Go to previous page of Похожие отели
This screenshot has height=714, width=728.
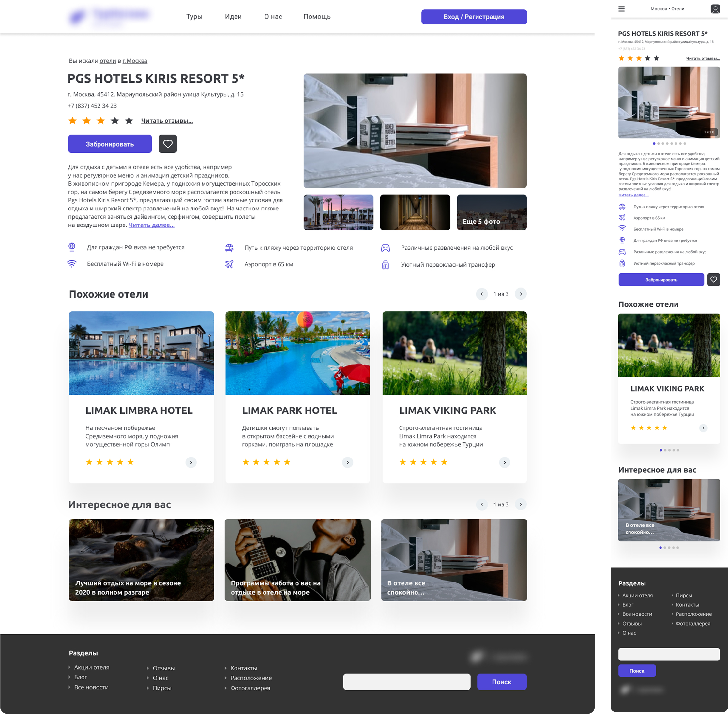[x=482, y=294]
